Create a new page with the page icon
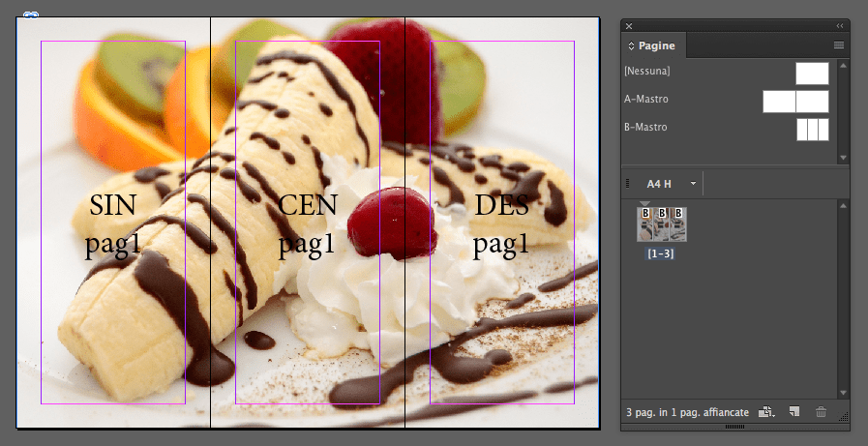The width and height of the screenshot is (868, 446). pos(794,412)
